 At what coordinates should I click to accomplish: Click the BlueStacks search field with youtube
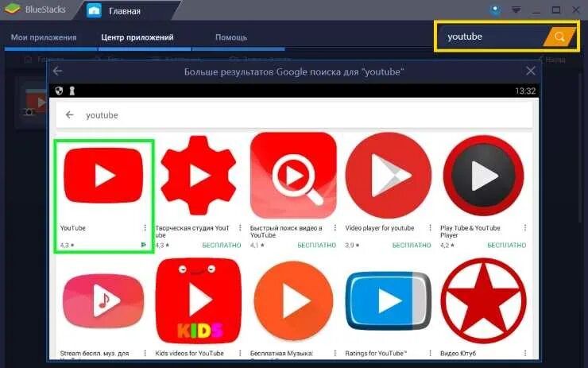point(492,37)
